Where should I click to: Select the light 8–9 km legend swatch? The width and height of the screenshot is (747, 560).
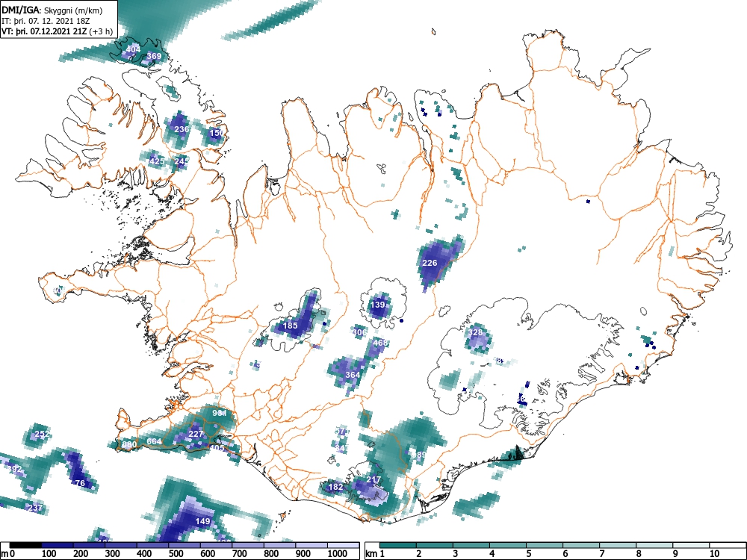click(x=654, y=545)
